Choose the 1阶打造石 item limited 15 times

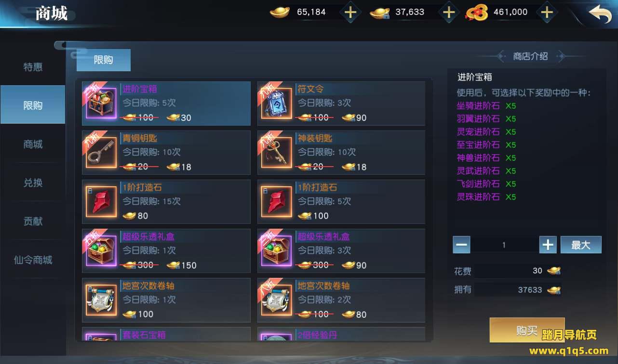[x=166, y=202]
